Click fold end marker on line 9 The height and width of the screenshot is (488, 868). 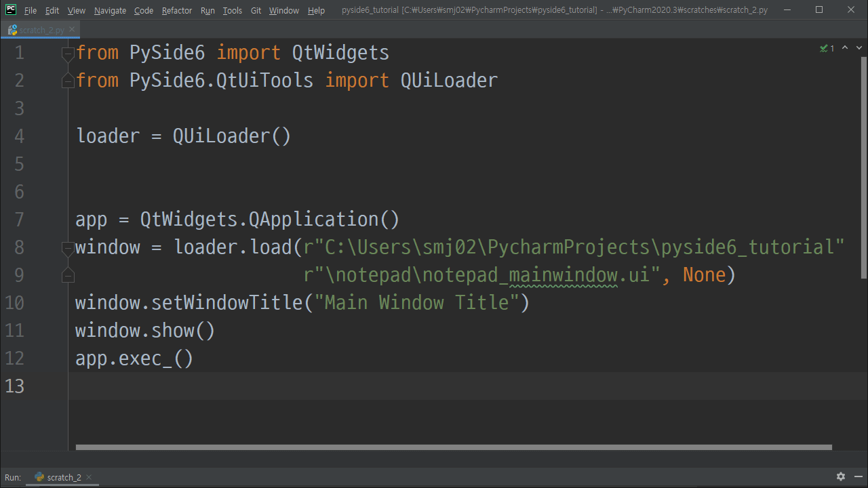click(x=68, y=276)
